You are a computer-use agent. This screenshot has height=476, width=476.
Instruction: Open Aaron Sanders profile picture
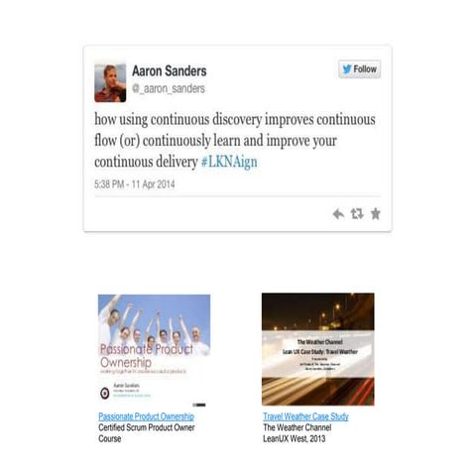[x=110, y=83]
